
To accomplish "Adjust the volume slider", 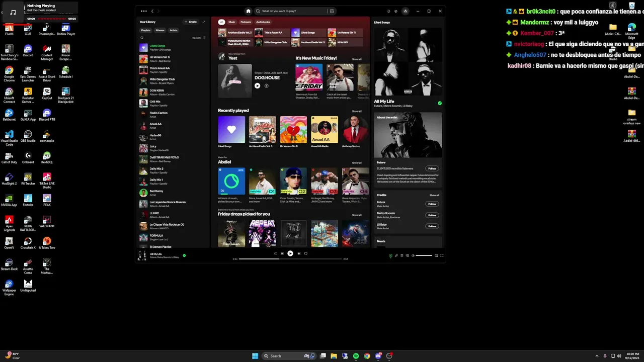I will tap(424, 255).
